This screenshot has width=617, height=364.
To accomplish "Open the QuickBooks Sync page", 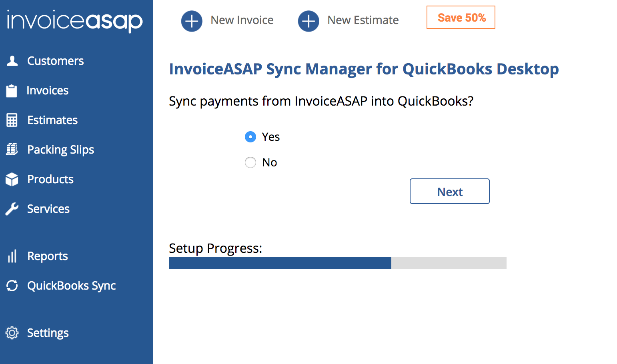I will 72,286.
